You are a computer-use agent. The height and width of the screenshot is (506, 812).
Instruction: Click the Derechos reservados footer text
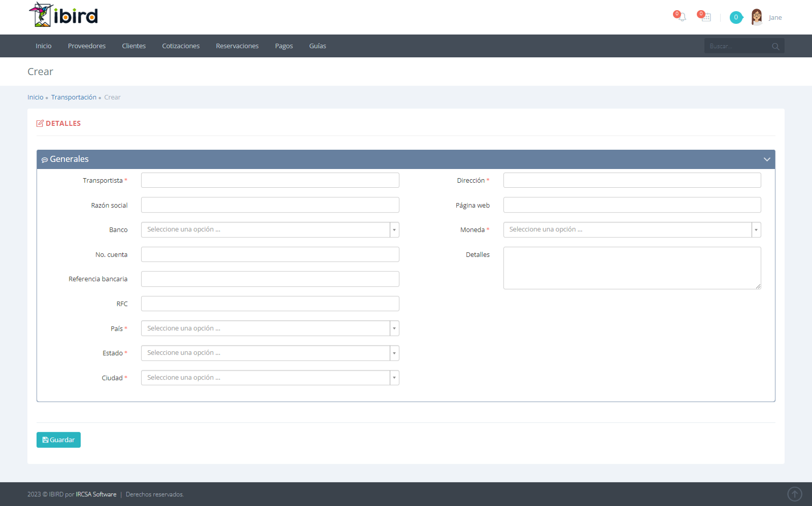(155, 494)
